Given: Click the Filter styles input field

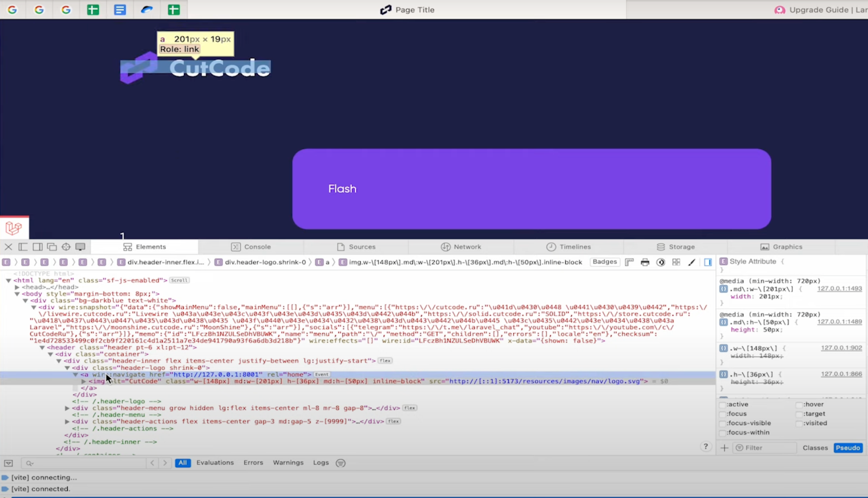Looking at the screenshot, I should pos(765,448).
